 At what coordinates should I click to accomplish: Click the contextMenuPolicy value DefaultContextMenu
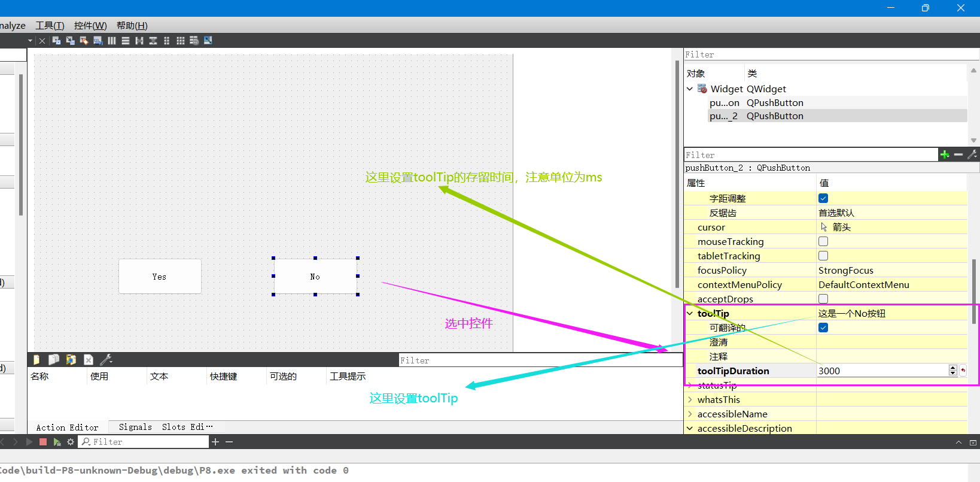tap(864, 284)
